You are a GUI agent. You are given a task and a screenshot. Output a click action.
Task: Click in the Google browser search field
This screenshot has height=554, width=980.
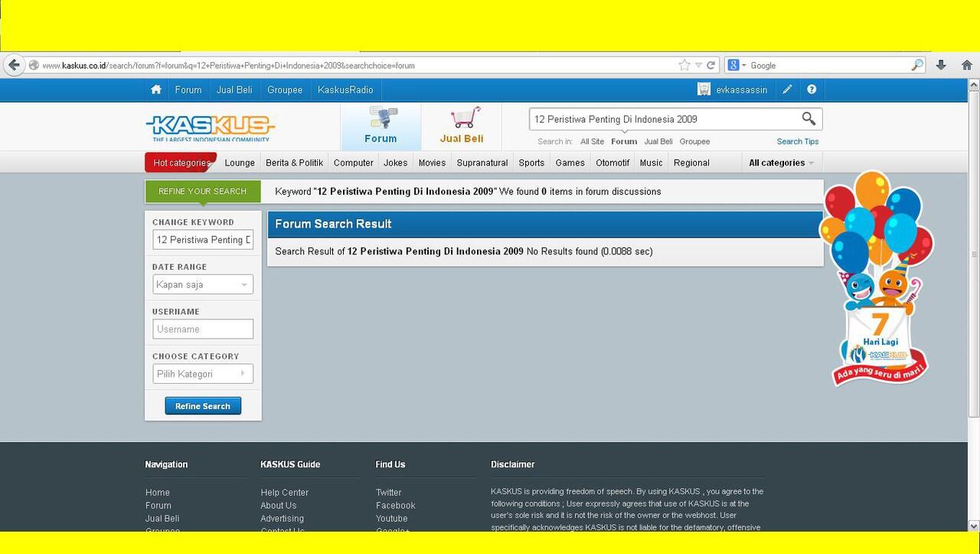pyautogui.click(x=829, y=65)
